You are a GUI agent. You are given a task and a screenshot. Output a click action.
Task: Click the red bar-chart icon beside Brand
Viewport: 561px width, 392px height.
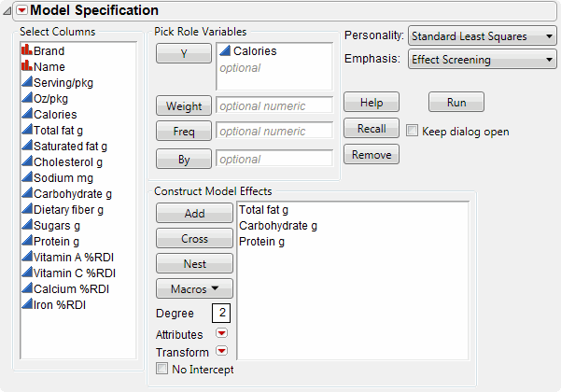[26, 51]
